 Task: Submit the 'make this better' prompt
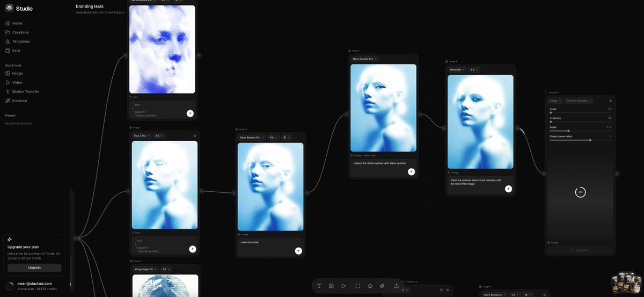[298, 251]
